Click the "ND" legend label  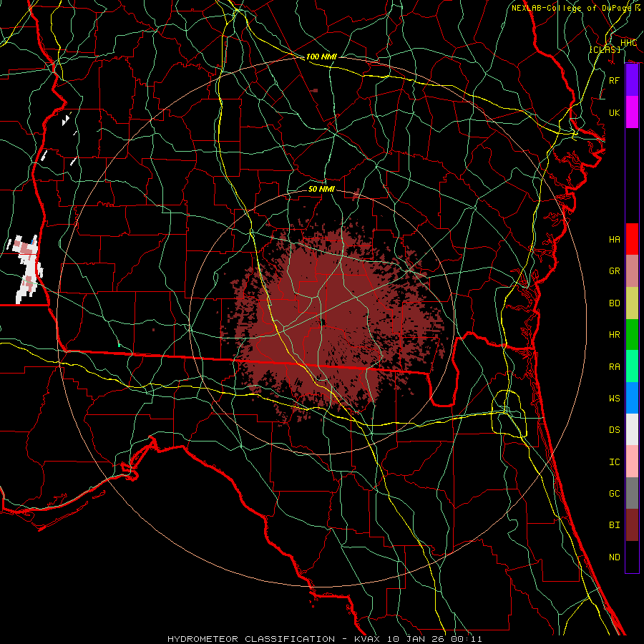pyautogui.click(x=615, y=557)
